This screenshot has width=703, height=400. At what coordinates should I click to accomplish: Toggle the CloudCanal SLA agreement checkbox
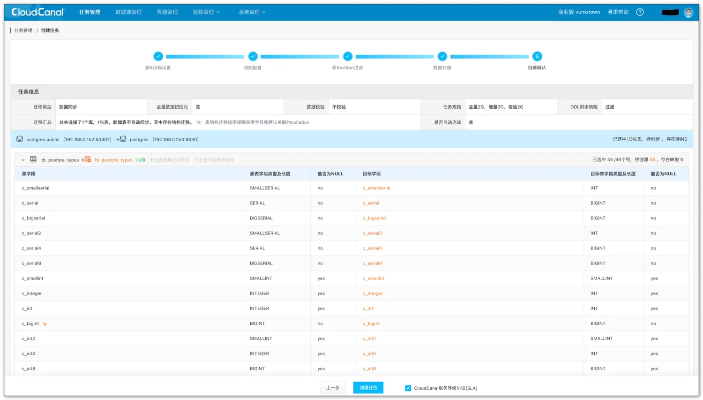coord(408,387)
